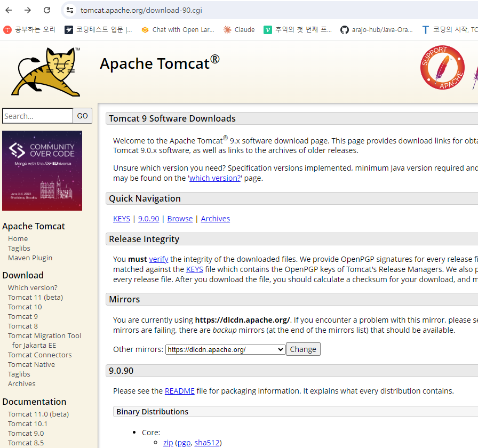This screenshot has width=478, height=448.
Task: Click the Apache Tomcat® page title
Action: click(160, 63)
